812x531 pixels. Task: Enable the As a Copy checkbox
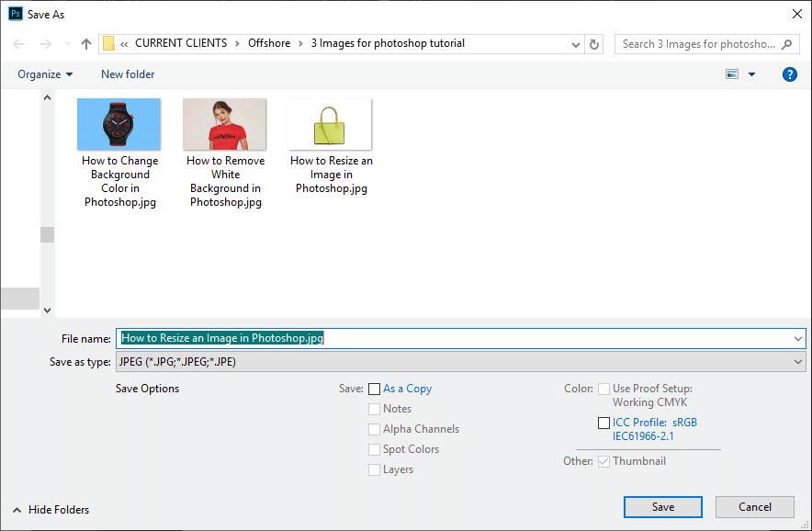click(374, 390)
